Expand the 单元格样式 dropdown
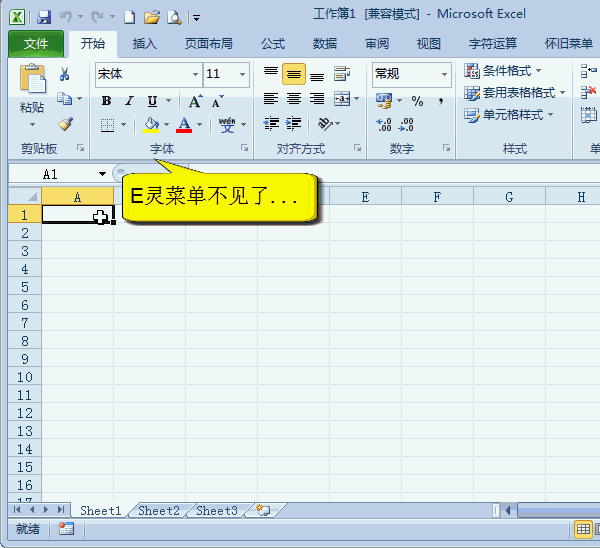This screenshot has width=600, height=548. (551, 114)
